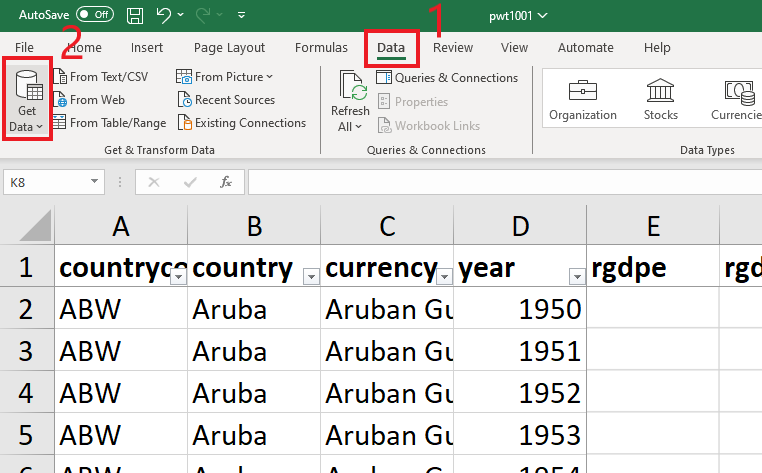This screenshot has width=762, height=473.
Task: Select the Stocks data type
Action: tap(660, 100)
